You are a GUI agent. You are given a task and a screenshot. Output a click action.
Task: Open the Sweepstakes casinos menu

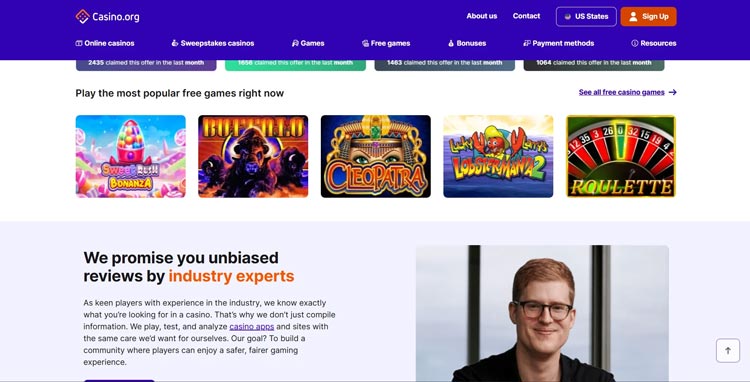coord(213,43)
